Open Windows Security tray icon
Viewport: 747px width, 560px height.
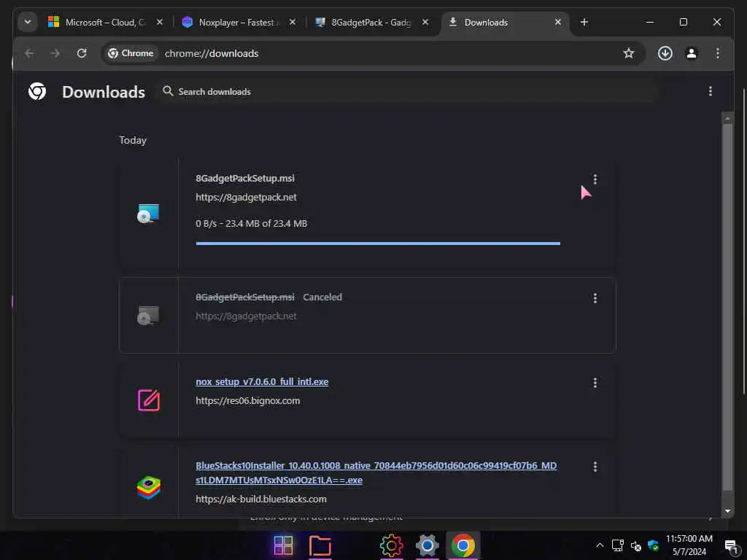tap(653, 545)
